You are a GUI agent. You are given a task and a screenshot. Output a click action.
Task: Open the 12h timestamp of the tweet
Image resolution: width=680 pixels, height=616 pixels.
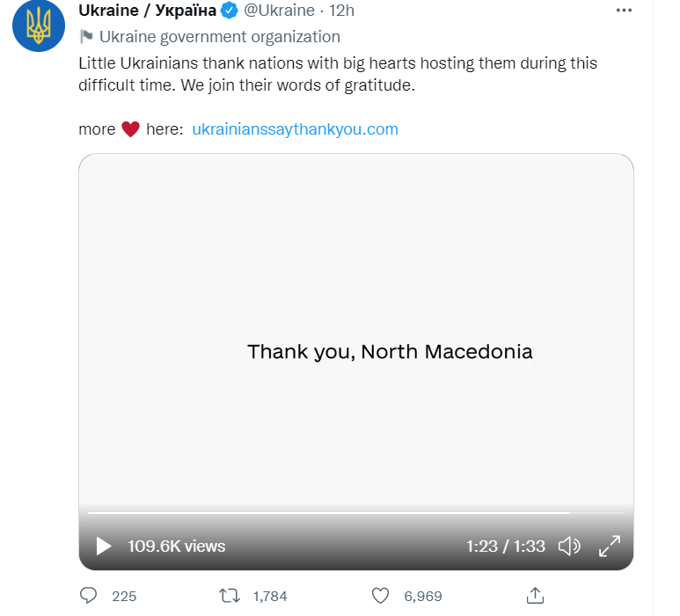(341, 11)
